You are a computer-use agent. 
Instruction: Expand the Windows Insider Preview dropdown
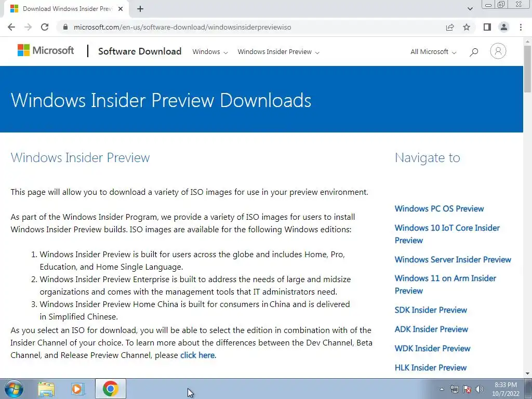[278, 52]
